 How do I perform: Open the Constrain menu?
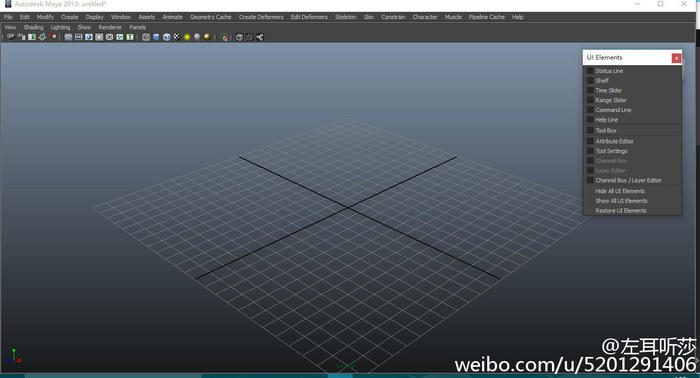click(x=393, y=17)
